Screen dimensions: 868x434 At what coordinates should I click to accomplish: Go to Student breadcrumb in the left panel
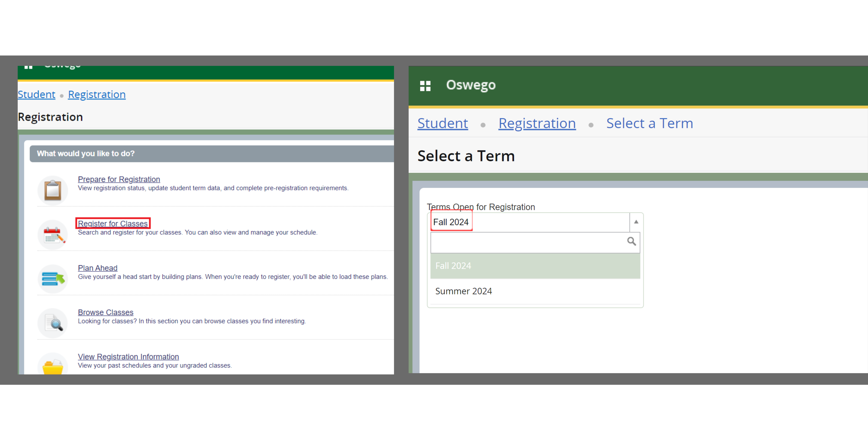point(36,95)
